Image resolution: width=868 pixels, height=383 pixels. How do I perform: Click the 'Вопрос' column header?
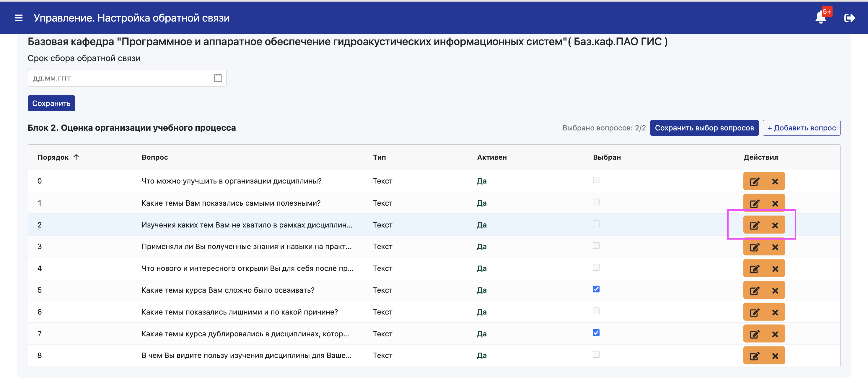[x=155, y=157]
